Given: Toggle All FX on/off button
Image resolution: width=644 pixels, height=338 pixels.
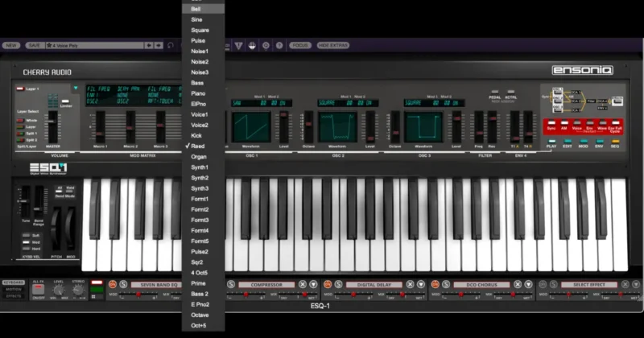Looking at the screenshot, I should coord(38,290).
